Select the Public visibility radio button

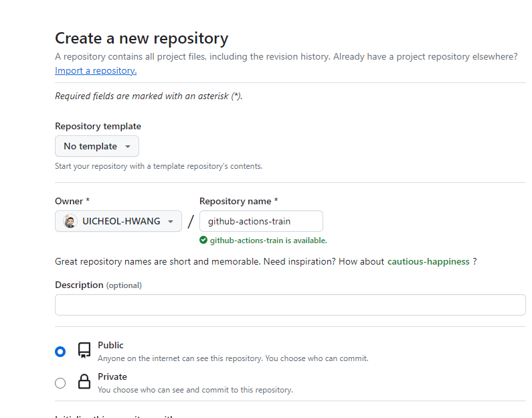tap(60, 352)
